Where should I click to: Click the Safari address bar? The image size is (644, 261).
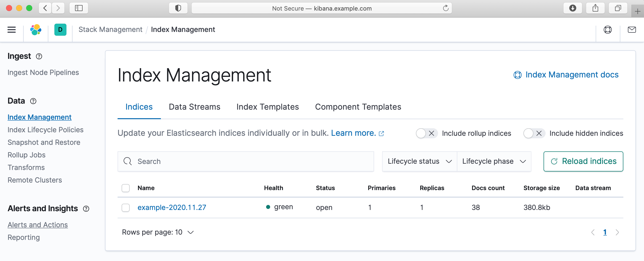(322, 8)
